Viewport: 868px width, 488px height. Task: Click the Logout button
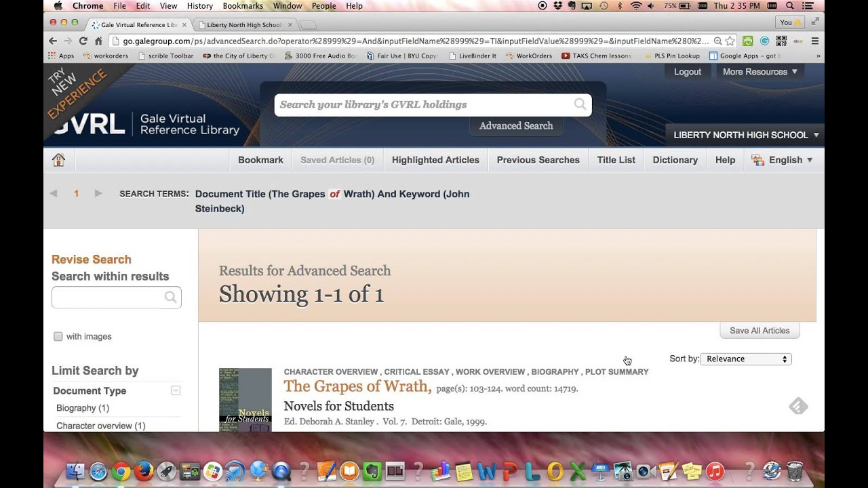coord(688,71)
